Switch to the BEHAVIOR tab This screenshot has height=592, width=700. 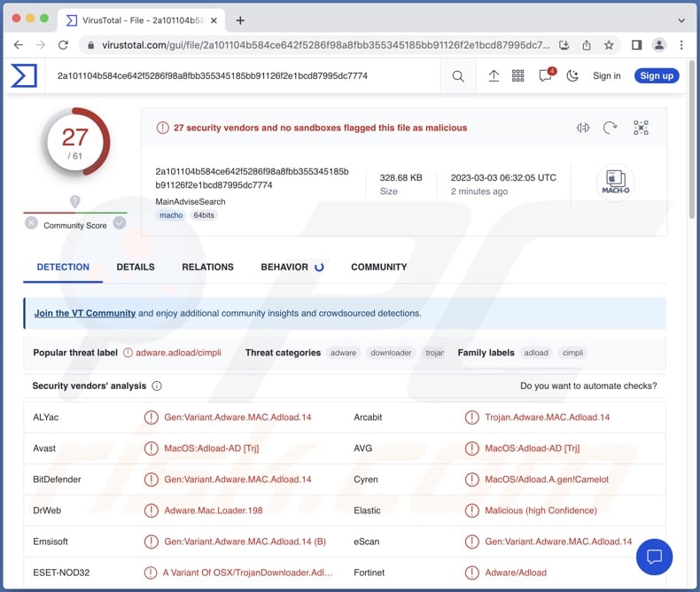tap(292, 267)
